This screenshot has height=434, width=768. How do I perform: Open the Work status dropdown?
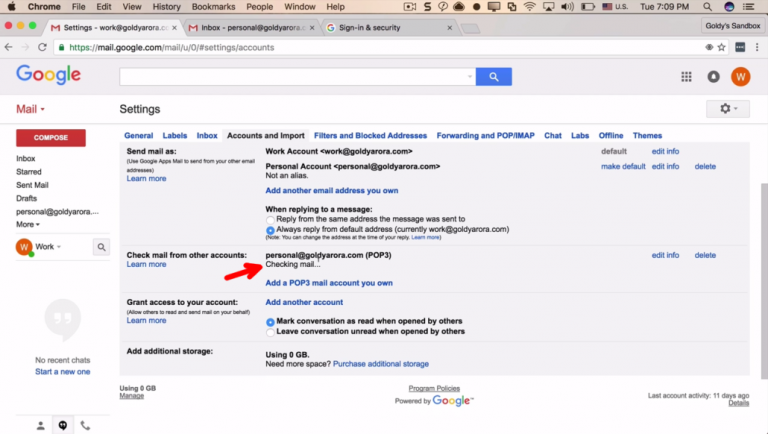[48, 247]
